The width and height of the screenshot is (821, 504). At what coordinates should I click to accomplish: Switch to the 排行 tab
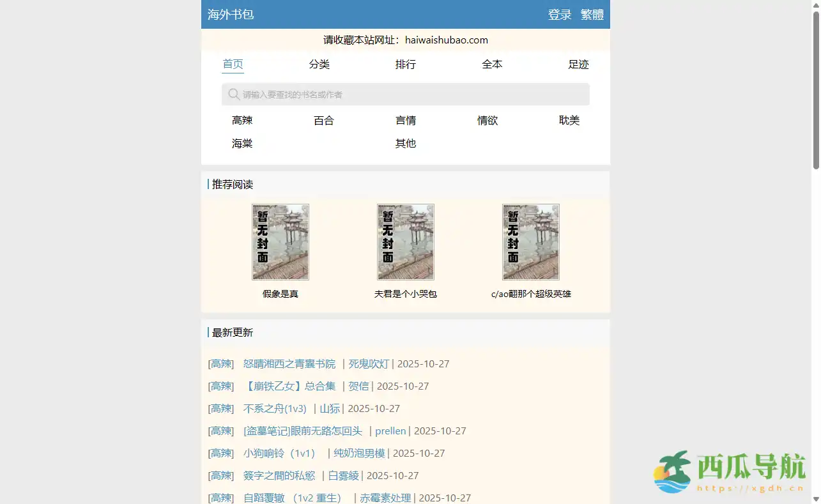pyautogui.click(x=405, y=64)
